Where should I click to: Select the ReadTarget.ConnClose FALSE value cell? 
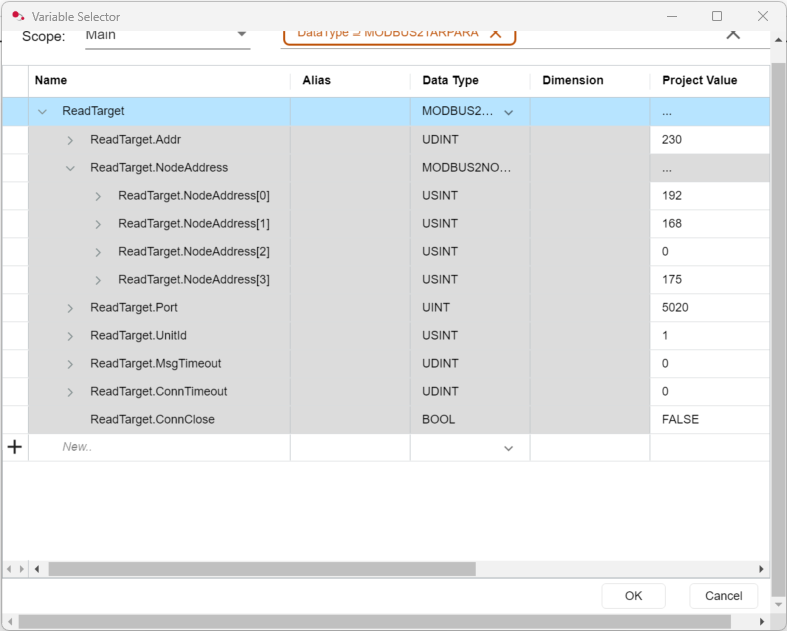[709, 419]
